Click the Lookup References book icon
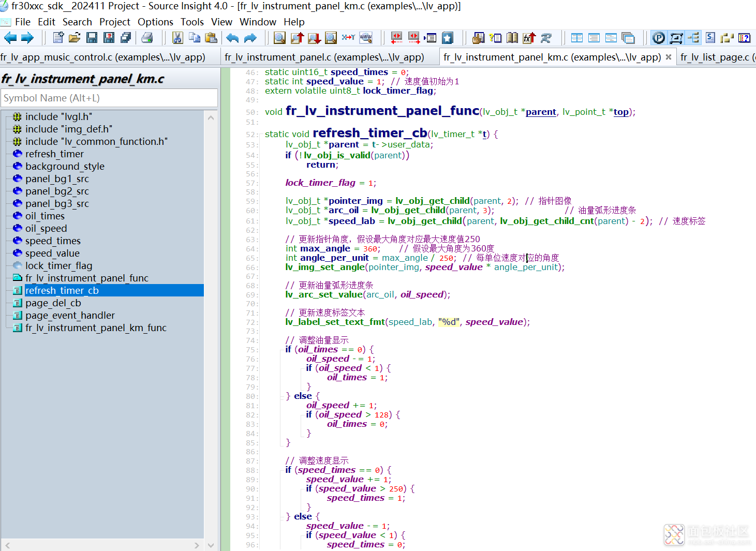The image size is (756, 551). tap(512, 38)
